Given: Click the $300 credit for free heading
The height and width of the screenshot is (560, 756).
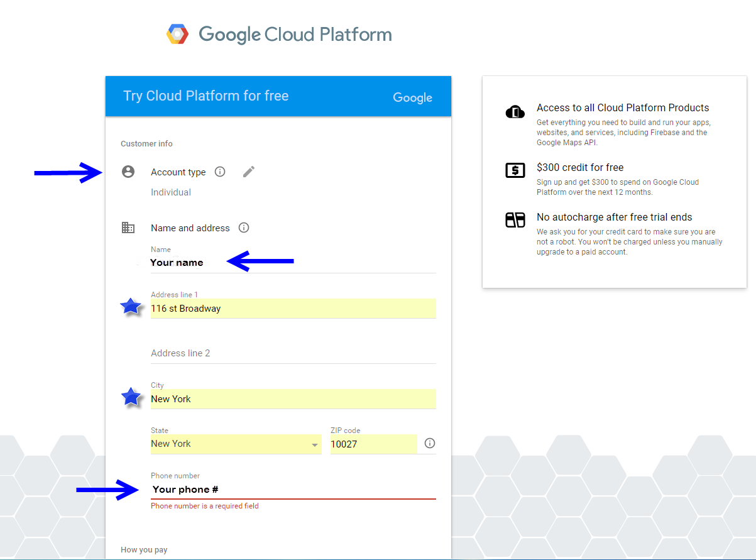Looking at the screenshot, I should click(580, 167).
